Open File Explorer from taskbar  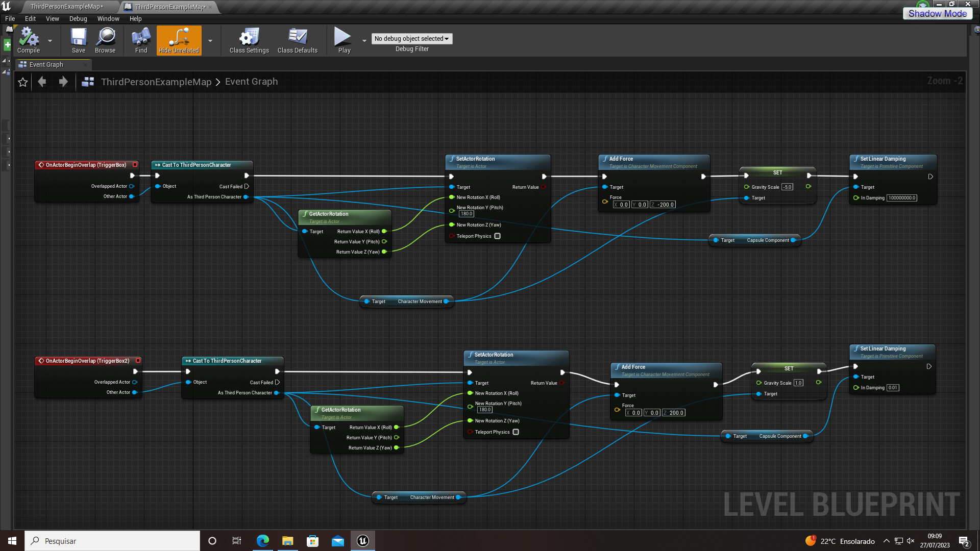pos(288,541)
